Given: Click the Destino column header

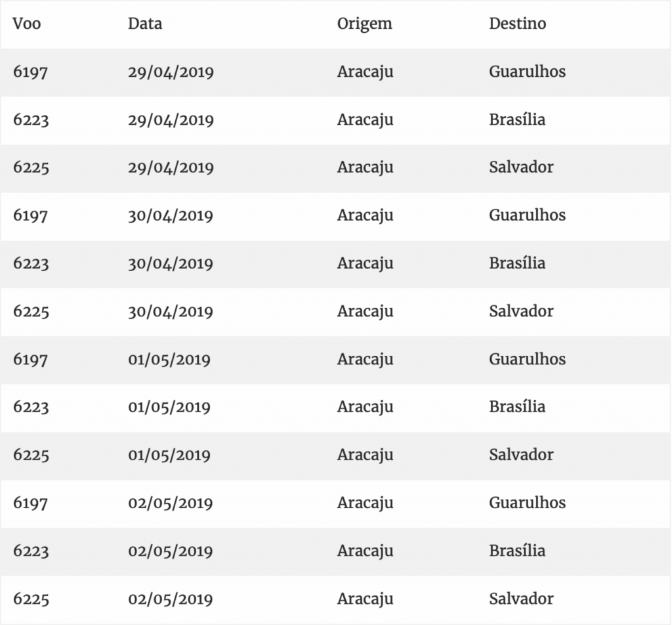Looking at the screenshot, I should 517,24.
